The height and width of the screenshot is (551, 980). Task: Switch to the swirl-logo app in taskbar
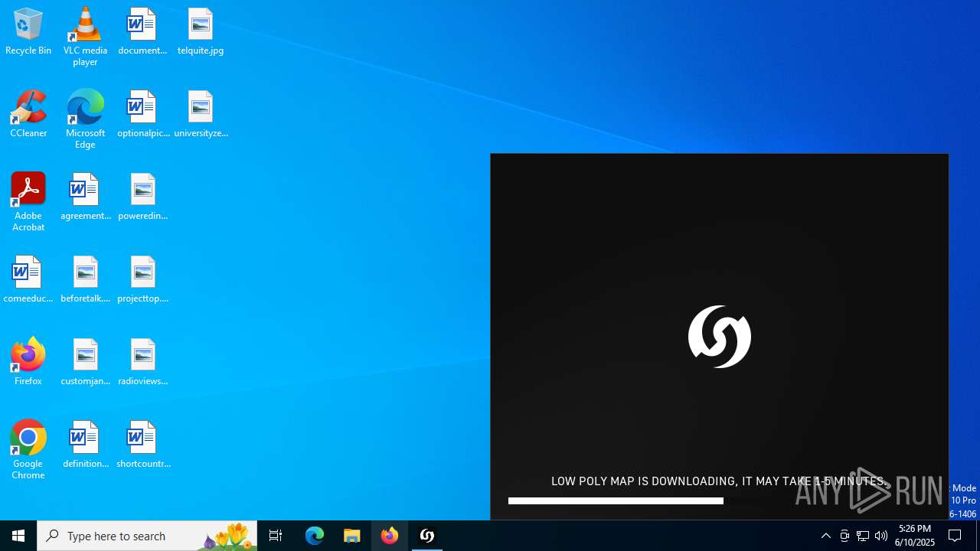tap(427, 536)
